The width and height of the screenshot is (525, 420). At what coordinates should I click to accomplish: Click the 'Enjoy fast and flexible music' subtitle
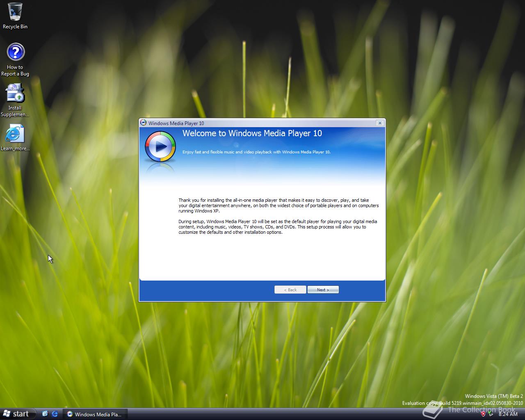(256, 152)
